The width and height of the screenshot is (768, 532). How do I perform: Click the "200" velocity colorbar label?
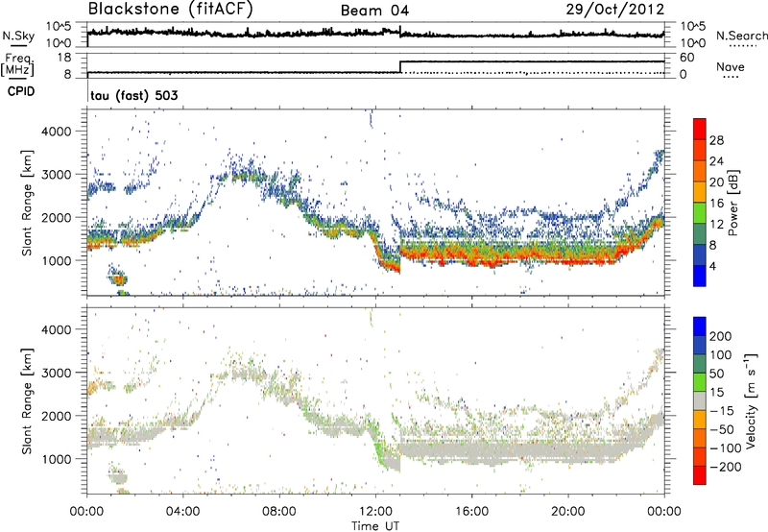click(721, 336)
